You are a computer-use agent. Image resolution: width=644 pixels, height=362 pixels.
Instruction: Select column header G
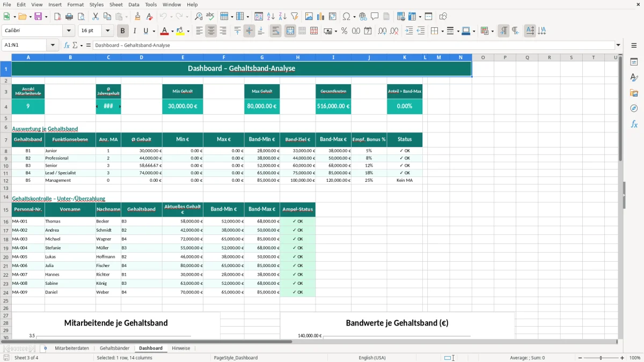[262, 57]
